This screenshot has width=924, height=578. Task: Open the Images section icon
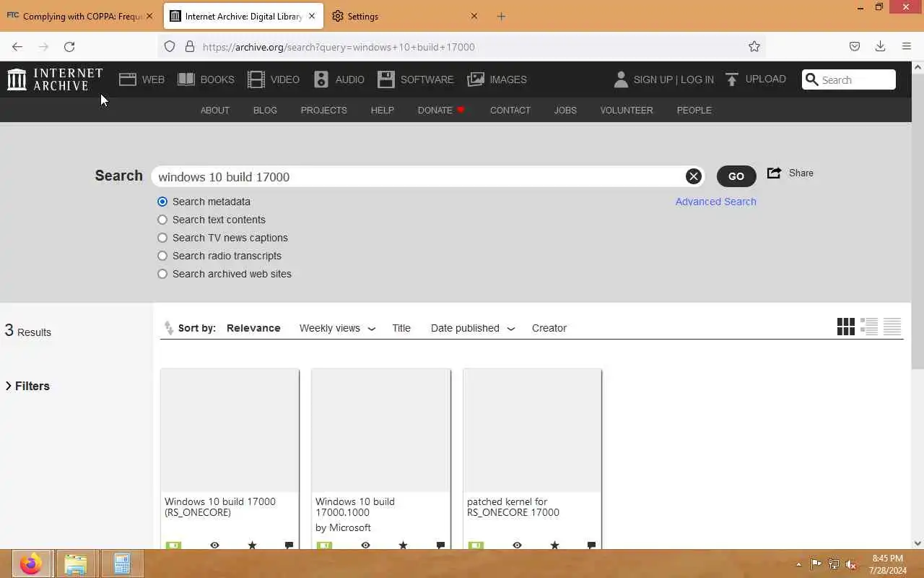pyautogui.click(x=476, y=79)
